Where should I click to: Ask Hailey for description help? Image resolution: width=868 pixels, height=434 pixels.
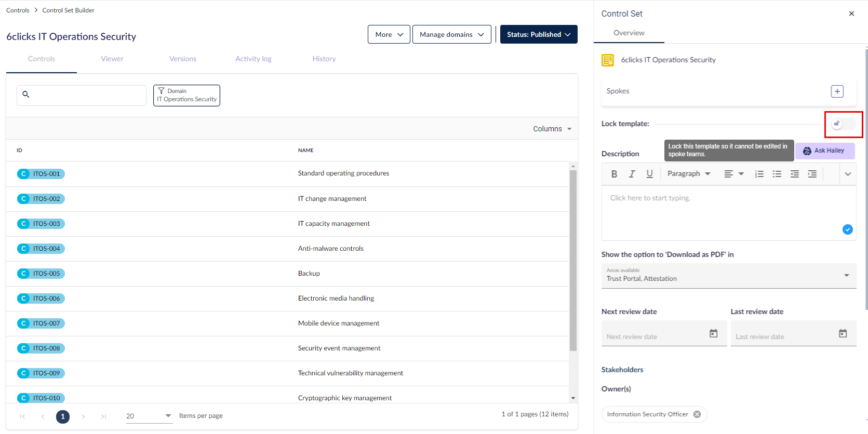824,151
